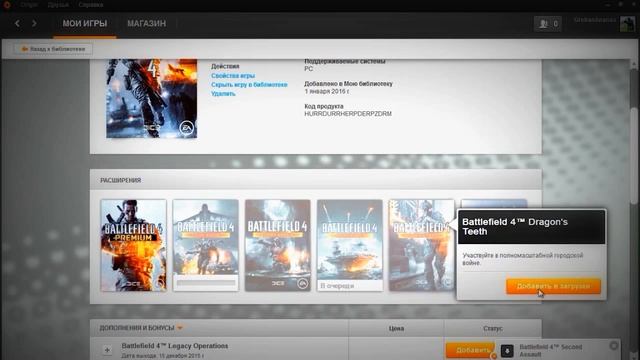Open the Свойства игры link

pyautogui.click(x=233, y=76)
